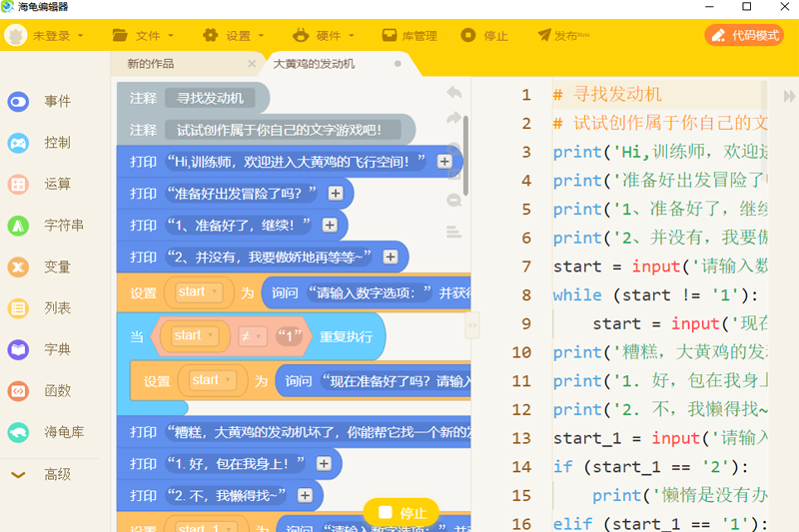This screenshot has height=532, width=799.
Task: Maximize the 海龟编辑器 window
Action: point(746,7)
